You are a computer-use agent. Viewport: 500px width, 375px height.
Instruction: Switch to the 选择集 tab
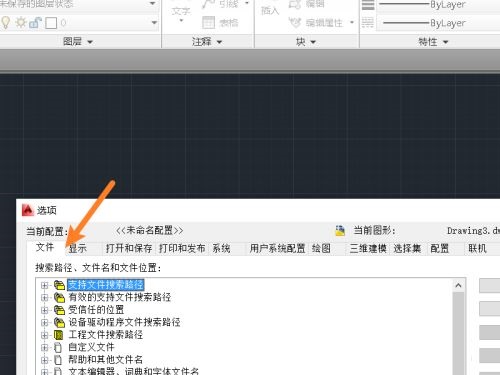(x=407, y=248)
